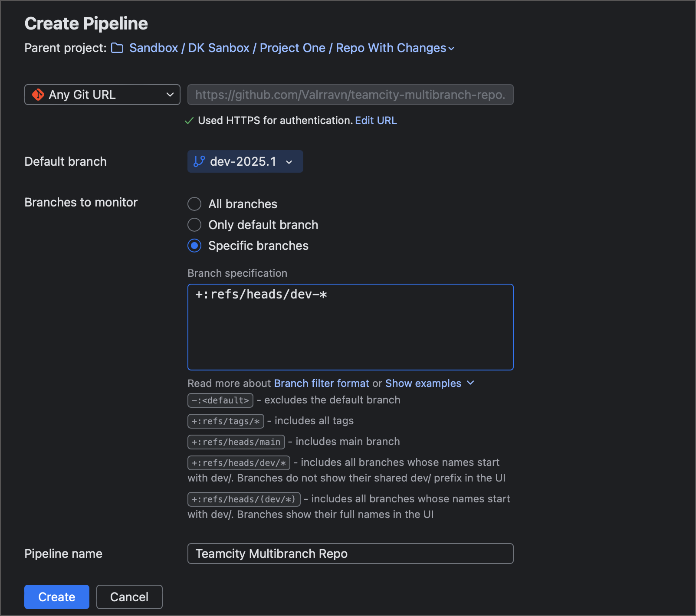Click the Pipeline name field
Viewport: 696px width, 616px height.
[x=350, y=554]
